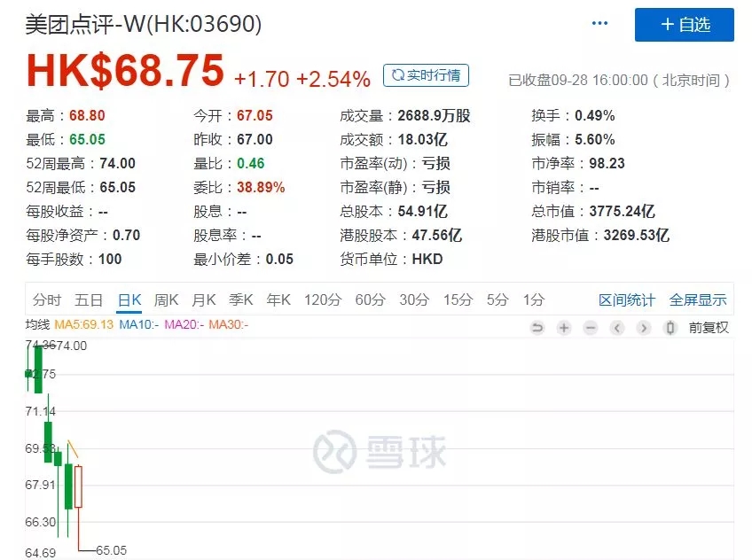
Task: Switch to the 15分 chart tab
Action: pos(458,299)
